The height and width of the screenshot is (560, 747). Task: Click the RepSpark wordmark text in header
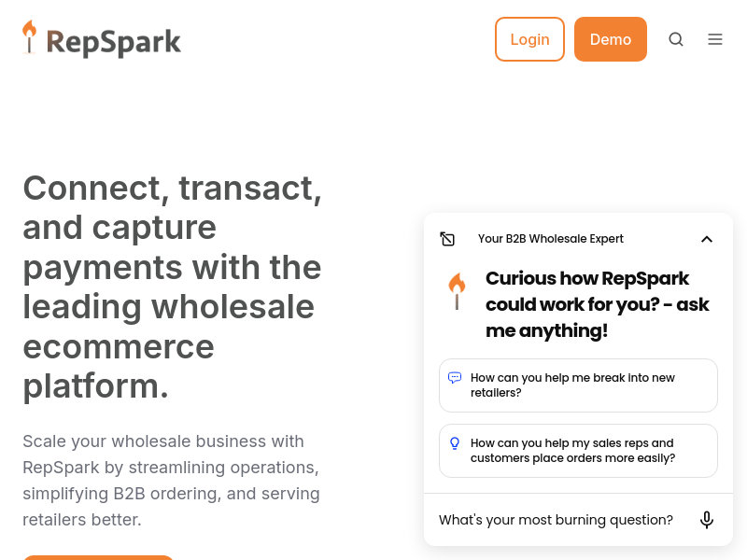113,42
